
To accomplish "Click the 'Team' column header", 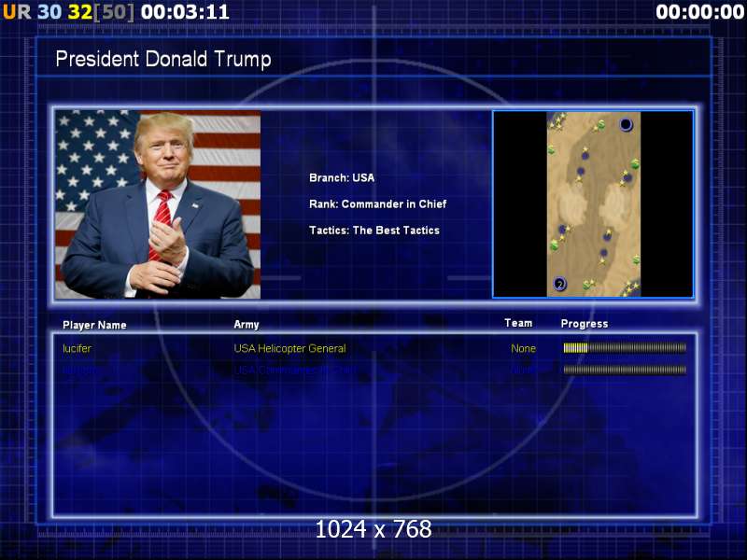I will click(518, 323).
